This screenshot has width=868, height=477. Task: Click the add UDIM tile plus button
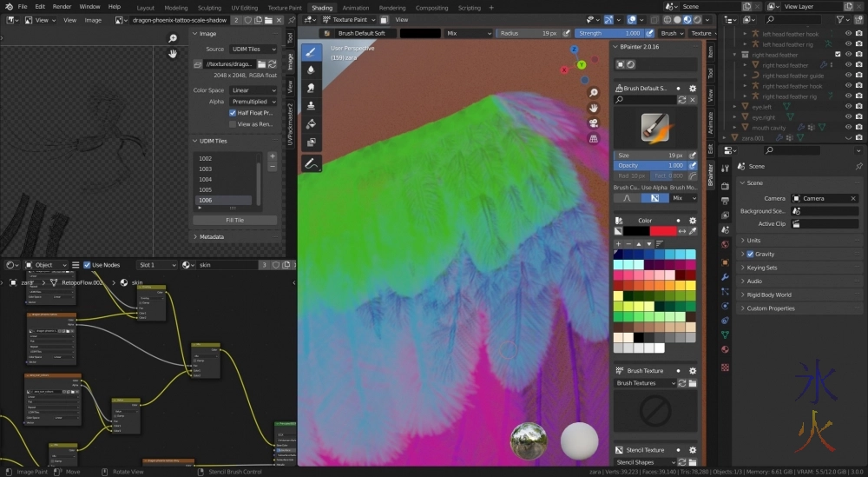(272, 156)
